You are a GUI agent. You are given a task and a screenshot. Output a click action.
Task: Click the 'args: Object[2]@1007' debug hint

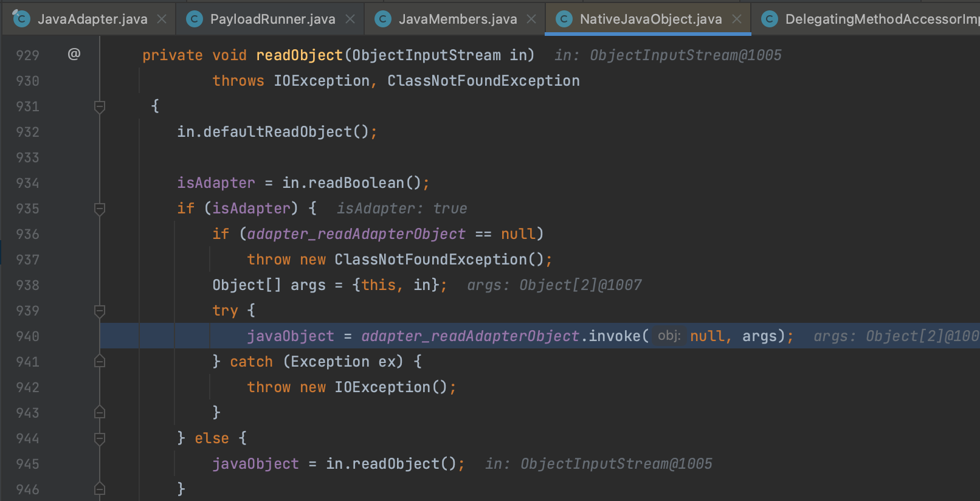554,285
